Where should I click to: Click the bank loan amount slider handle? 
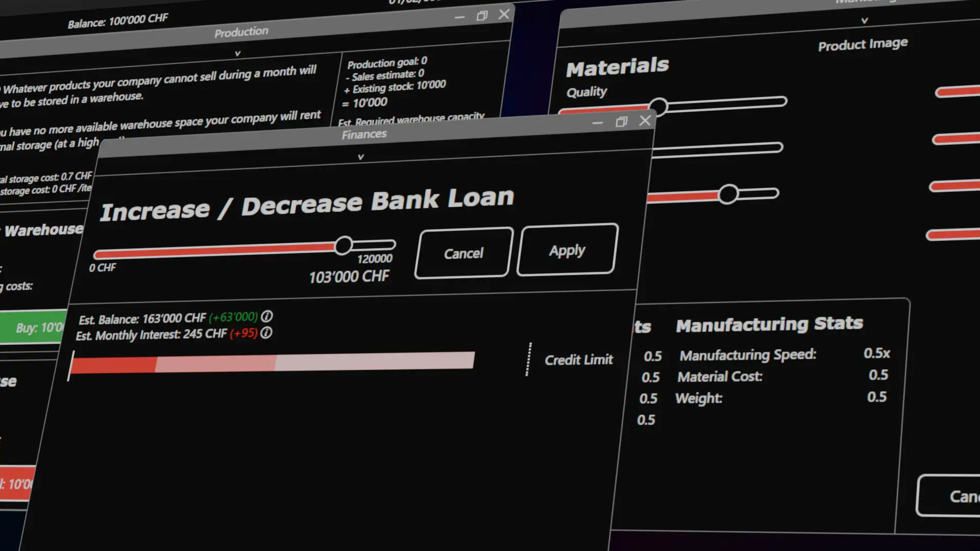tap(344, 245)
